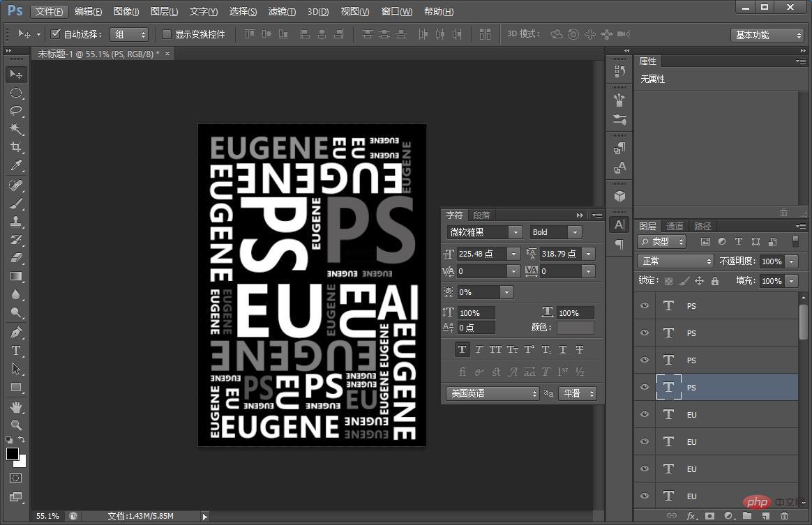Open the font family dropdown 微软雅黑
This screenshot has width=812, height=525.
pos(516,232)
